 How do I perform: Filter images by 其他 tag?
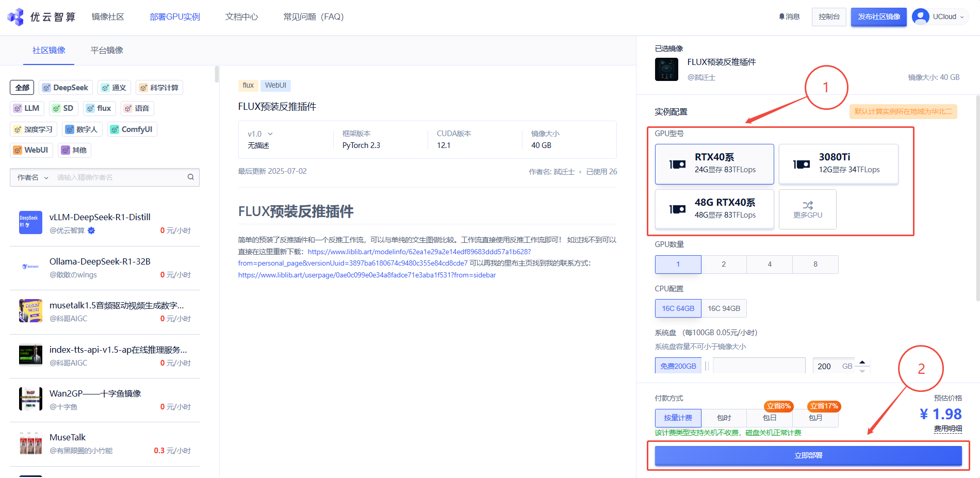point(75,150)
